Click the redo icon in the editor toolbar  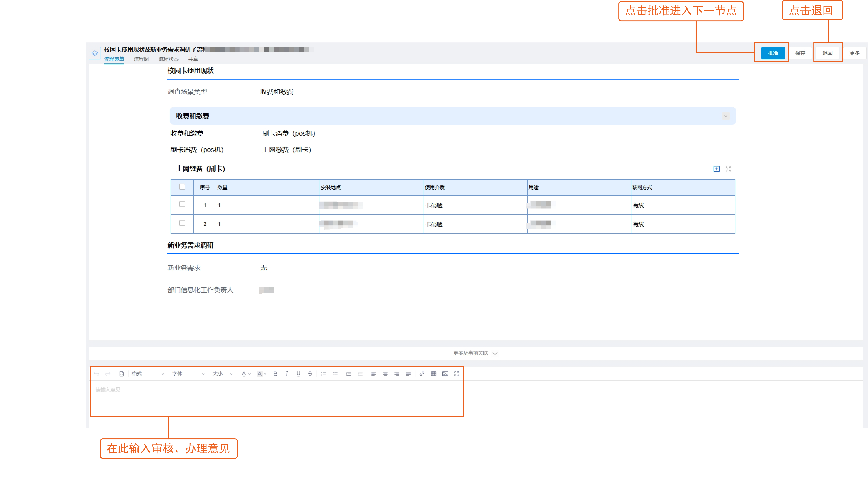(x=108, y=374)
